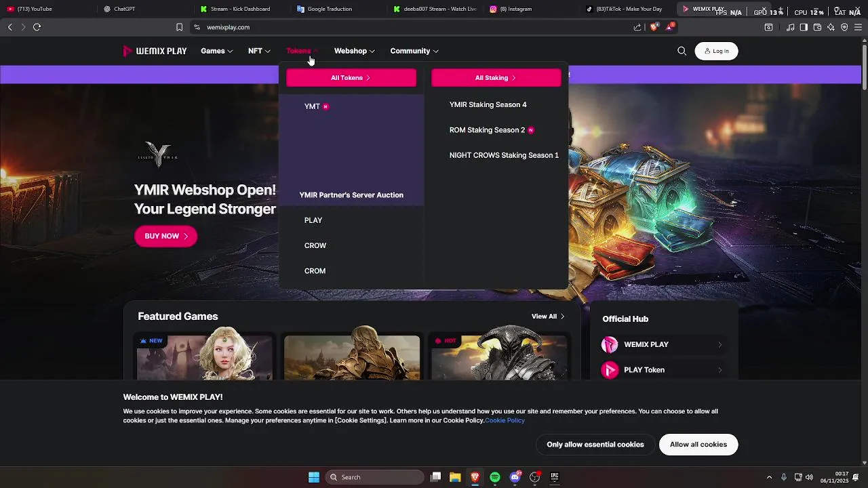
Task: Collapse the Tokens navigation dropdown
Action: 302,51
